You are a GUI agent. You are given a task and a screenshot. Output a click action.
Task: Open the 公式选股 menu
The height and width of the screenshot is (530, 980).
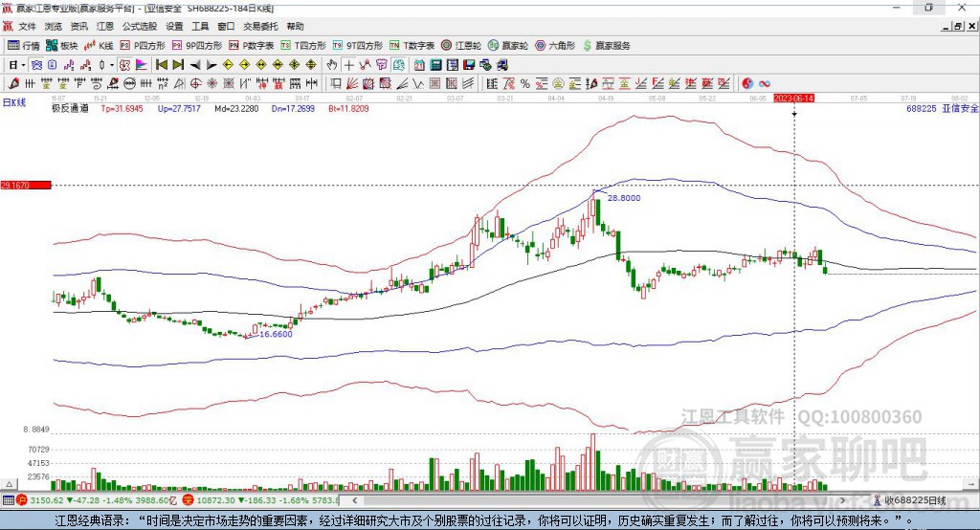pyautogui.click(x=140, y=26)
